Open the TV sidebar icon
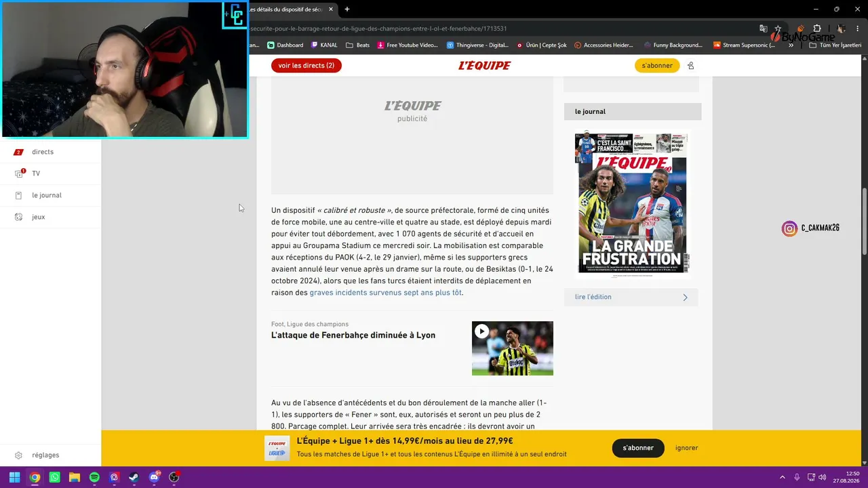The height and width of the screenshot is (488, 868). click(19, 174)
